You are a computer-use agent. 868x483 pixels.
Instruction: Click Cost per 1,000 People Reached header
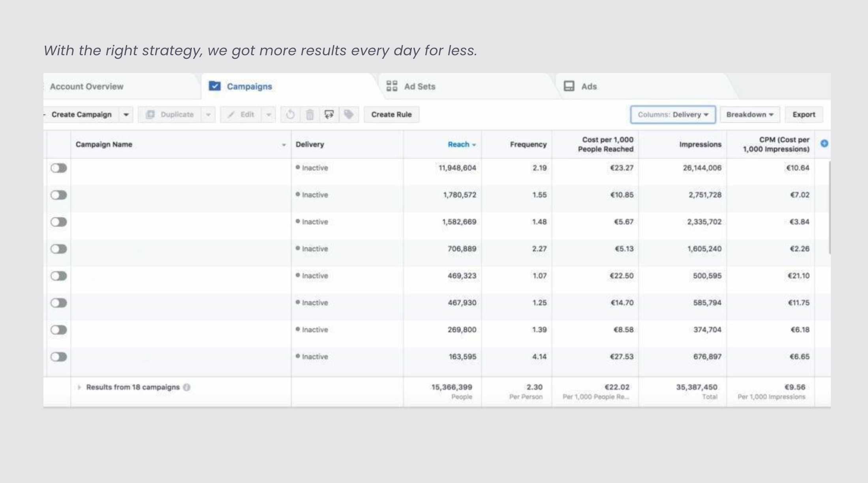point(605,144)
